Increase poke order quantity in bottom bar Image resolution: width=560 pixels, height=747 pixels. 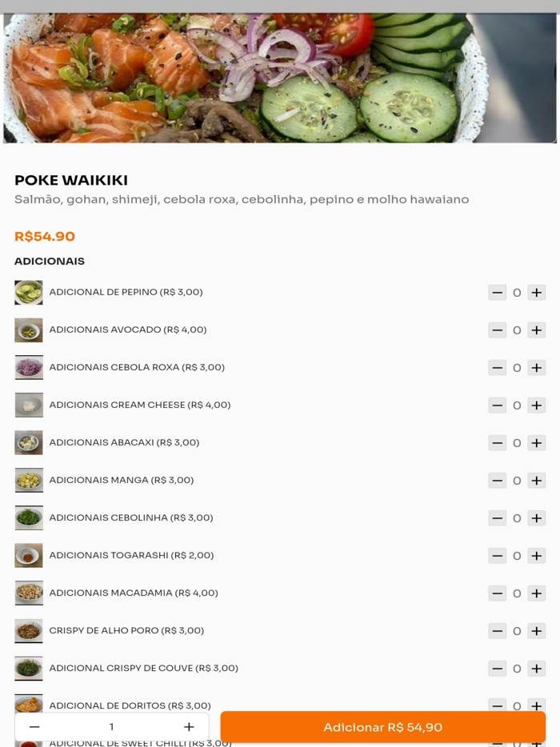point(189,727)
